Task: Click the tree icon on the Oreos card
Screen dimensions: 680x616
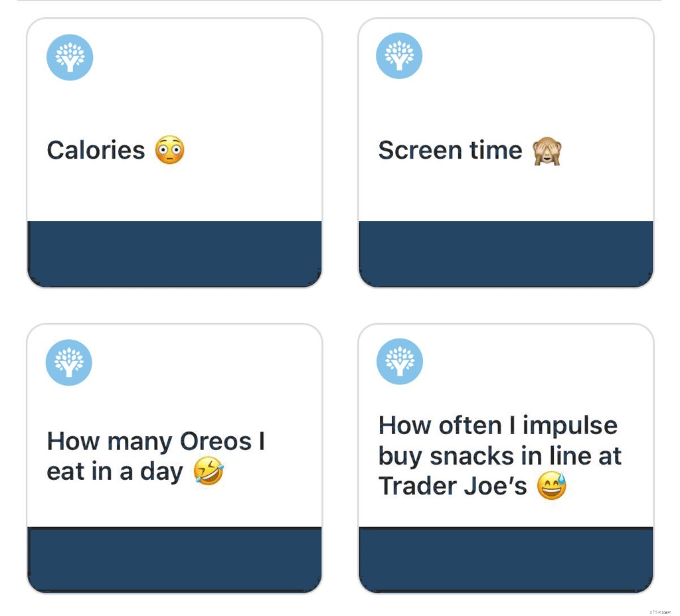Action: coord(68,362)
